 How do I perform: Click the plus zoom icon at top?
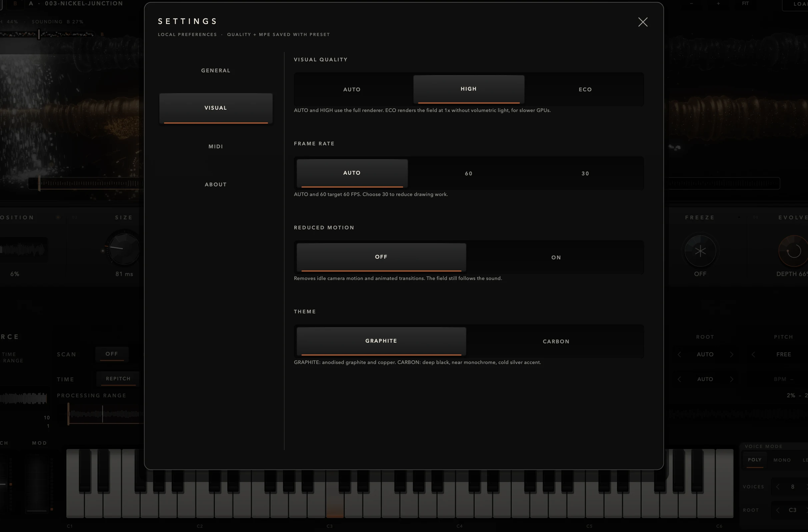718,3
